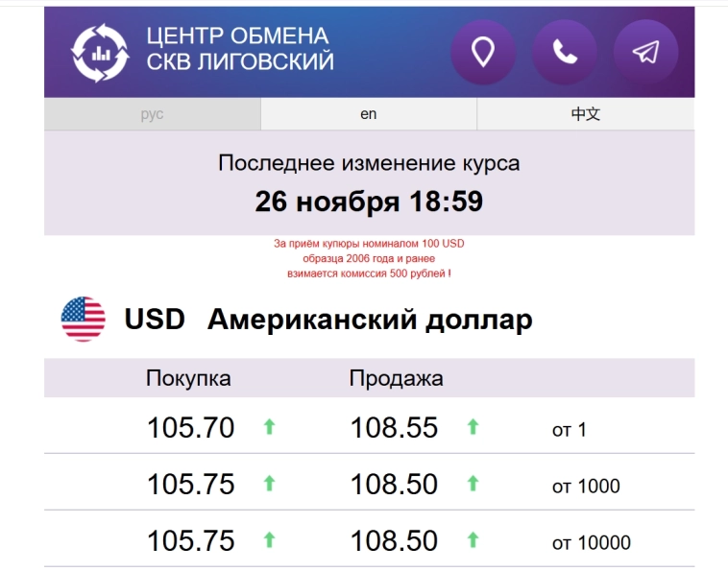Click green arrow beside 105.75 for от 10000

pyautogui.click(x=269, y=541)
